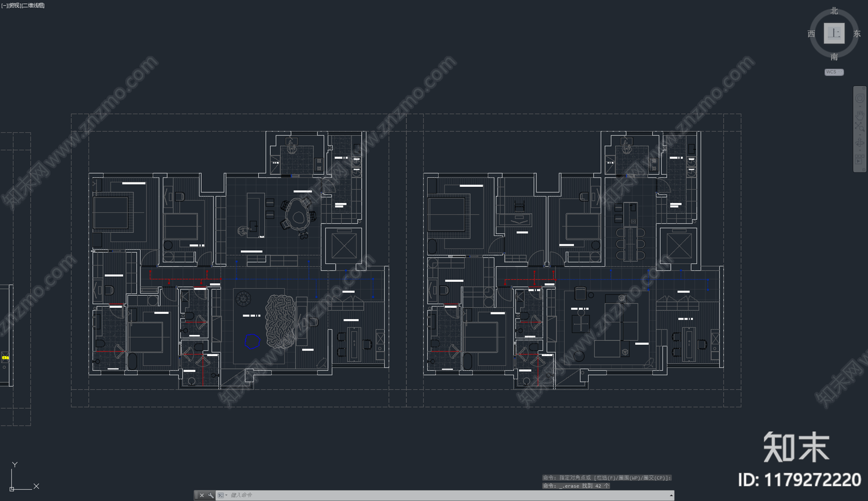Click the command line grip handle

pos(196,496)
